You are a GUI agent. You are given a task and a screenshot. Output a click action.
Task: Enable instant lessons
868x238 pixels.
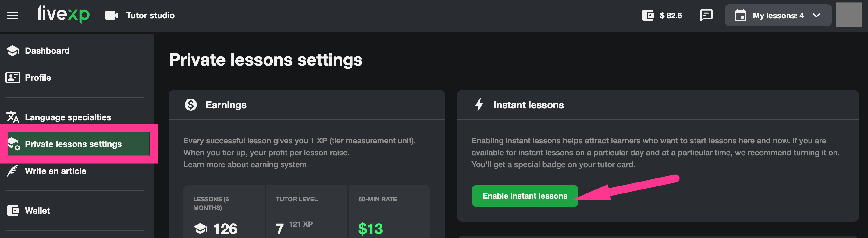click(x=525, y=196)
